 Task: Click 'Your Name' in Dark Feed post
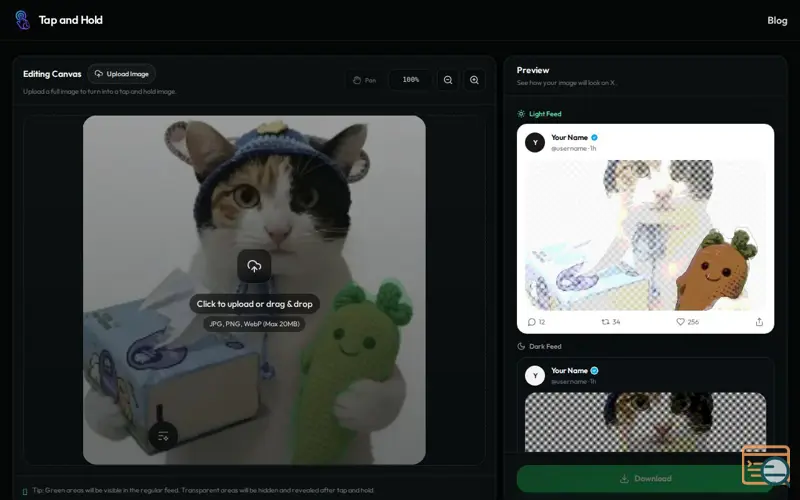click(569, 371)
